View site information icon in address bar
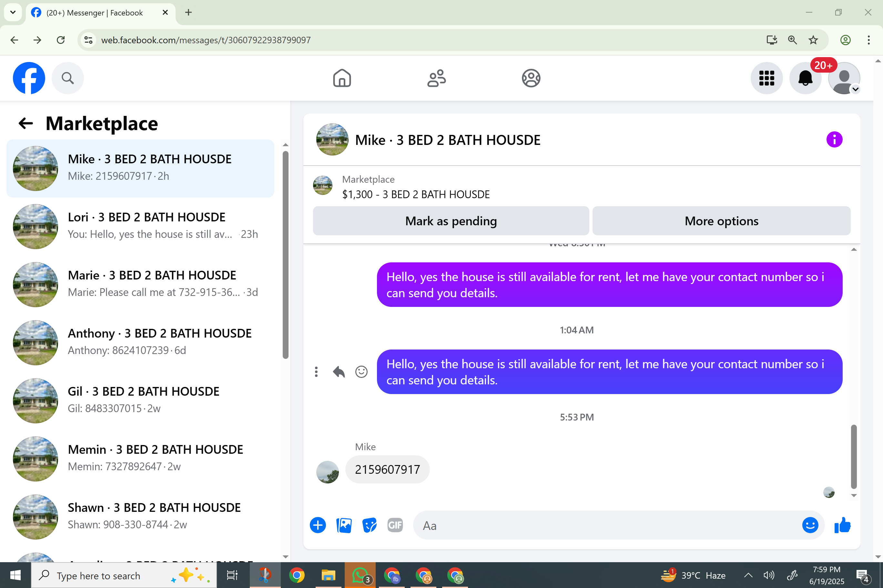The height and width of the screenshot is (588, 883). (x=88, y=40)
